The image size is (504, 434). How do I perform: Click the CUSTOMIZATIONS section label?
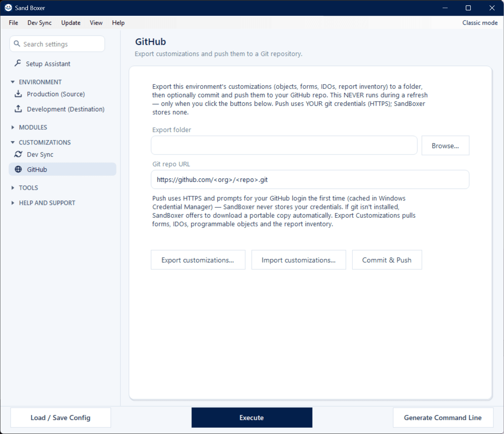45,142
